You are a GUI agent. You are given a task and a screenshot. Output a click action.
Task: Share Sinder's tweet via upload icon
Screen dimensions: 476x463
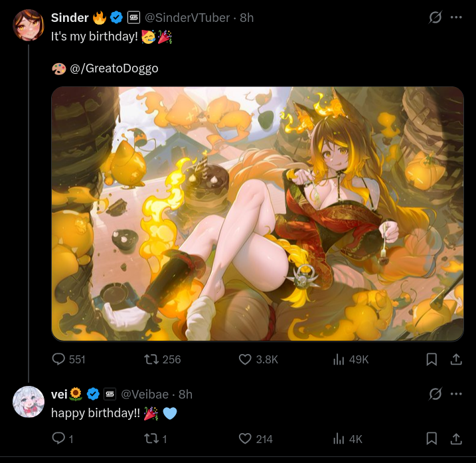pos(456,359)
